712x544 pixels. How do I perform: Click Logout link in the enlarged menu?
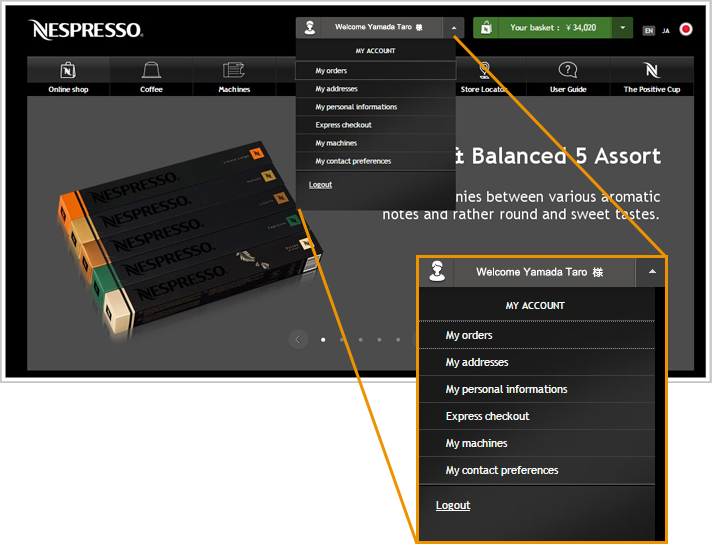[x=453, y=505]
